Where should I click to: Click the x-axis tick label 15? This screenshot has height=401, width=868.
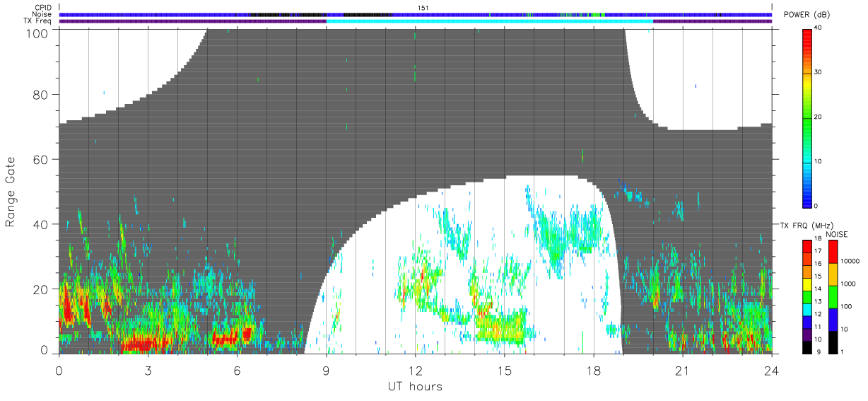(504, 370)
